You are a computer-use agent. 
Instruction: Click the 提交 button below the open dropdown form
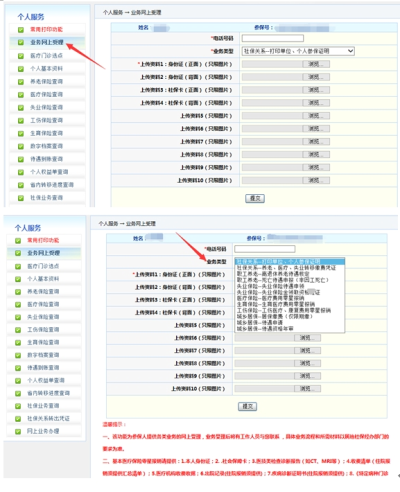[x=247, y=406]
